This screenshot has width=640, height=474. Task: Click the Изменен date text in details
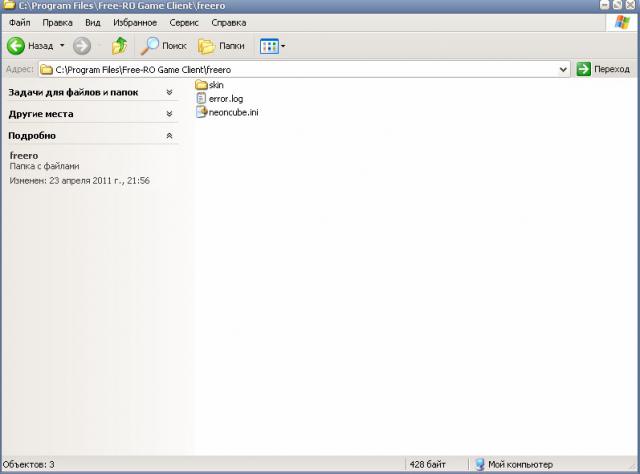80,180
